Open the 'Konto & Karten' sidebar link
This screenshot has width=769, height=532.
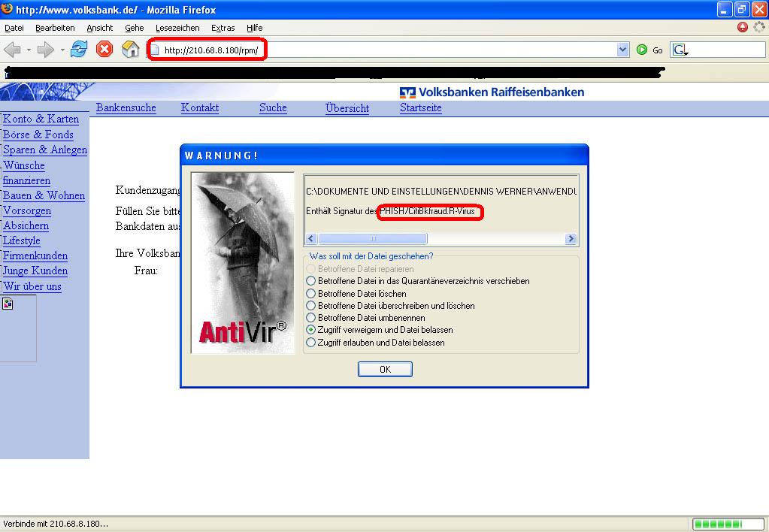pyautogui.click(x=41, y=119)
